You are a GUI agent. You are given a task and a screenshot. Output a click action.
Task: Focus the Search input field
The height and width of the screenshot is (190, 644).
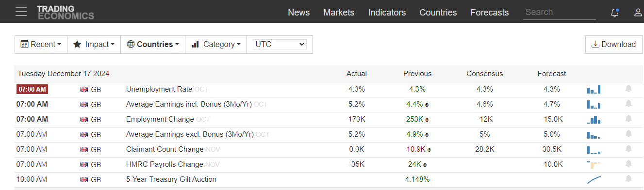pyautogui.click(x=560, y=12)
